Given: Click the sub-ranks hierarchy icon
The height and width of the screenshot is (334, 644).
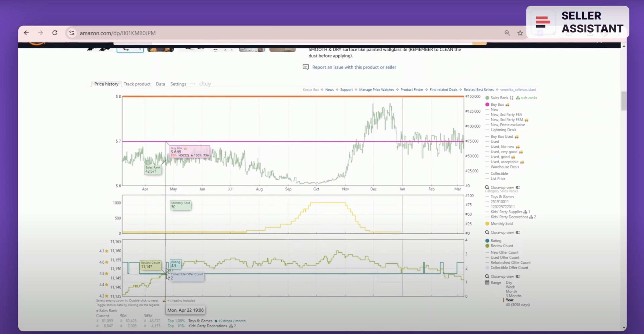Looking at the screenshot, I should coord(518,98).
